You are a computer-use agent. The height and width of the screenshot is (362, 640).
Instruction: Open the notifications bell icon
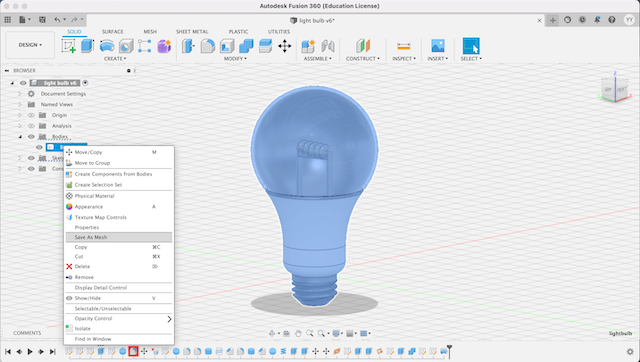(597, 20)
